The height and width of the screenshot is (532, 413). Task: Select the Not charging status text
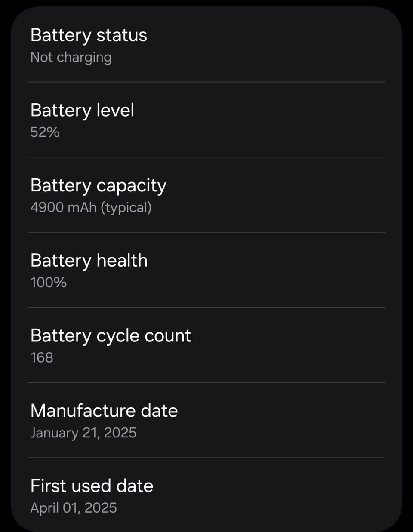pos(71,57)
